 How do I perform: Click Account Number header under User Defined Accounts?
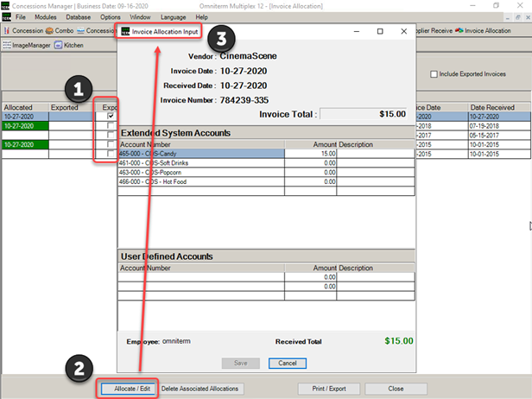201,268
